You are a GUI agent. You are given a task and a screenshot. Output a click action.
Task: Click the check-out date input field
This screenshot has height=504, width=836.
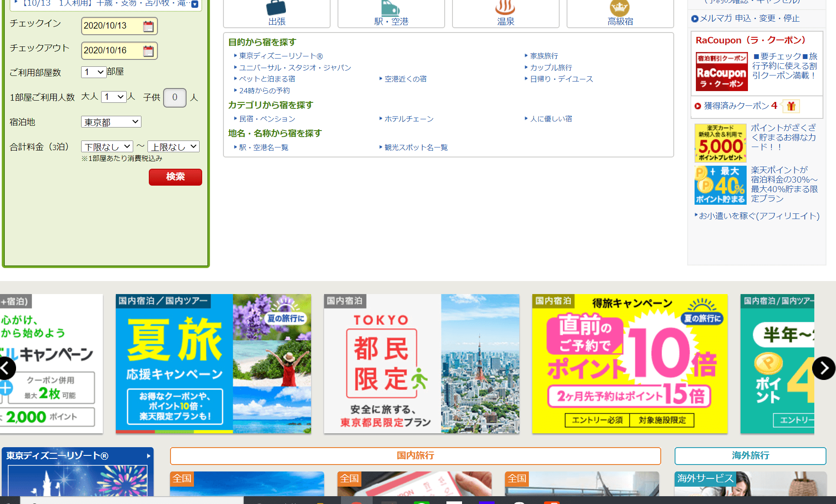pos(119,51)
